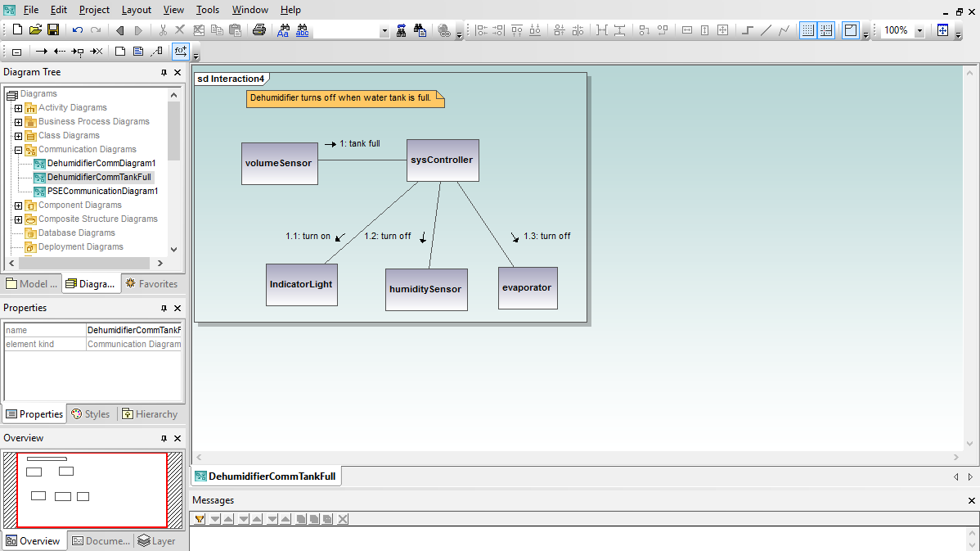Switch to the Favorites tab
The height and width of the screenshot is (551, 980).
152,284
